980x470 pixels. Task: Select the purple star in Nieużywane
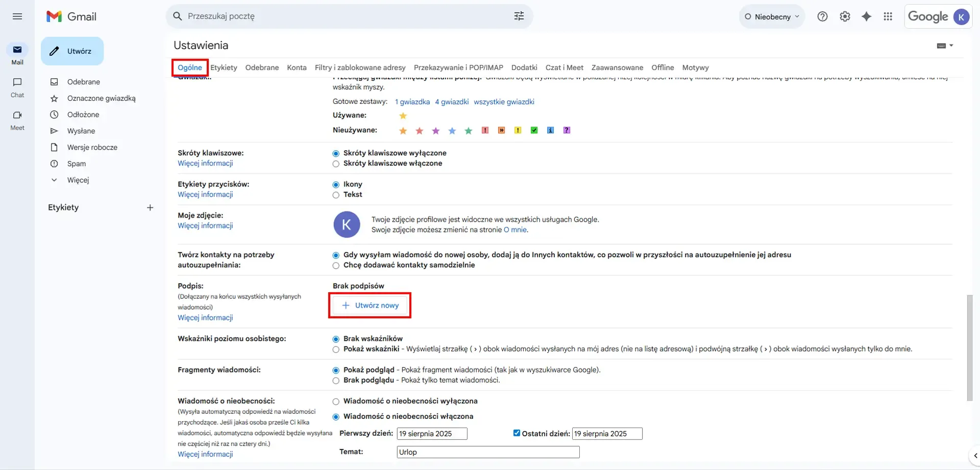(435, 130)
